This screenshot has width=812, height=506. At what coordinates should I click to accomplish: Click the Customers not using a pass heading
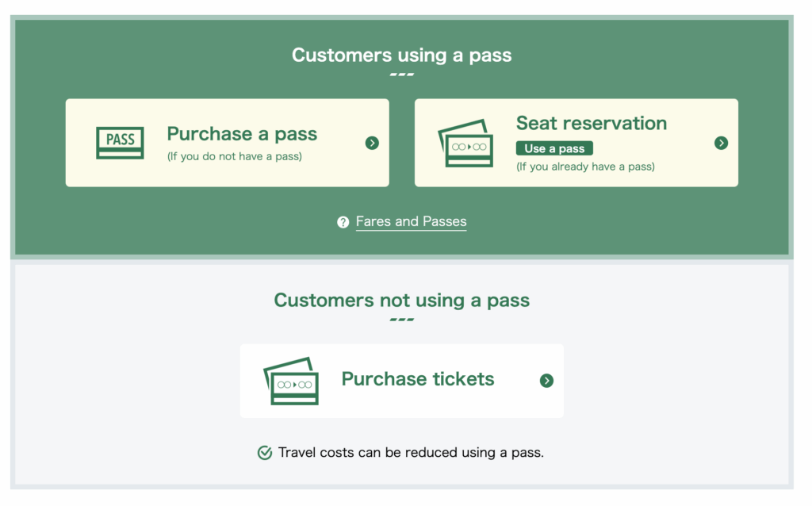click(x=401, y=301)
